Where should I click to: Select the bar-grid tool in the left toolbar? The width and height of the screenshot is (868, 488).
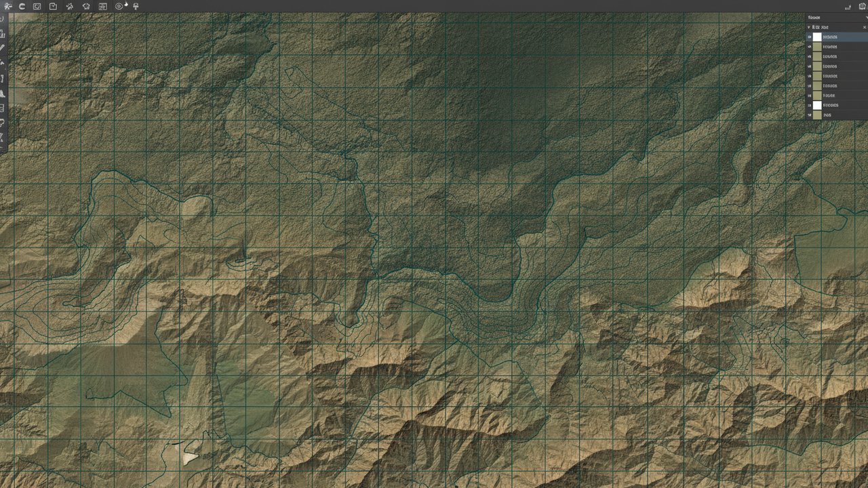coord(3,33)
